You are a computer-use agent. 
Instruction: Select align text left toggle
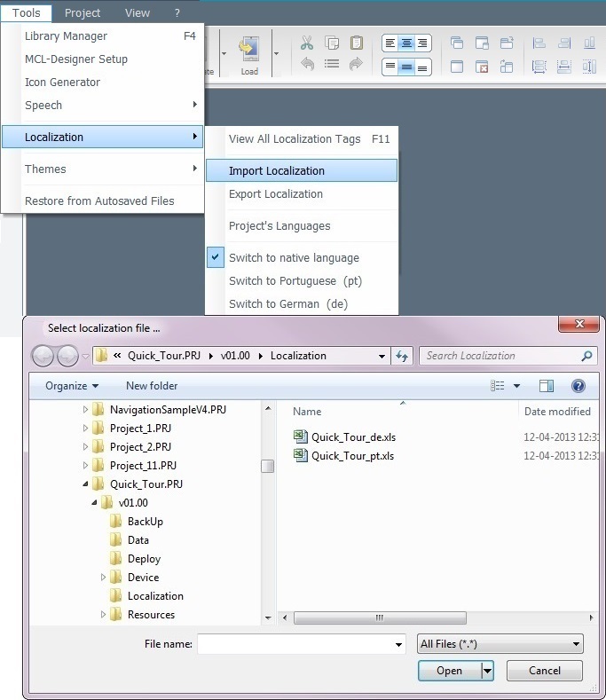click(x=390, y=43)
